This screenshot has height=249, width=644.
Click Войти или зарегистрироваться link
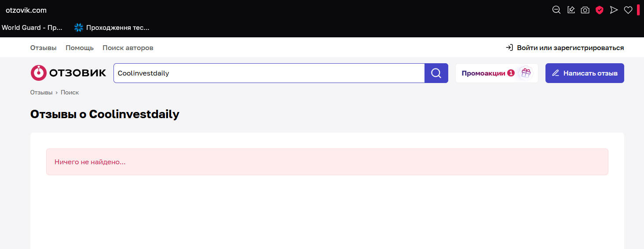click(565, 48)
